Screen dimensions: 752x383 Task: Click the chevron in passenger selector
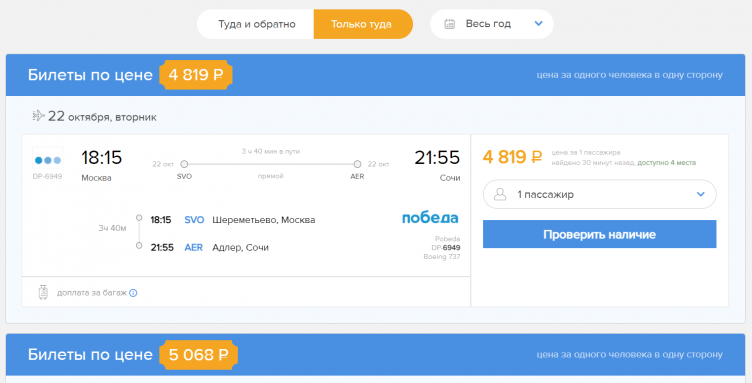point(701,194)
